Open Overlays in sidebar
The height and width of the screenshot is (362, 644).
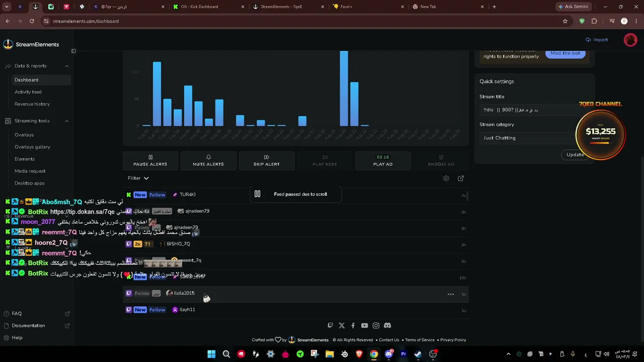tap(24, 135)
